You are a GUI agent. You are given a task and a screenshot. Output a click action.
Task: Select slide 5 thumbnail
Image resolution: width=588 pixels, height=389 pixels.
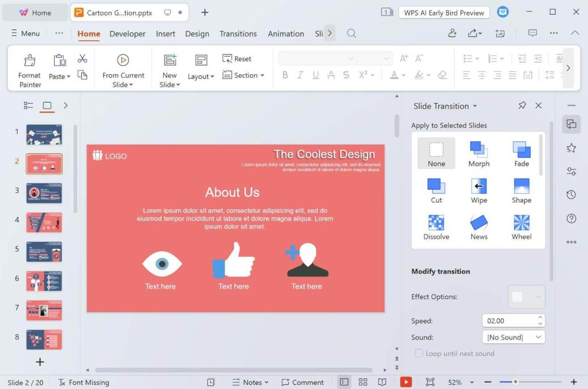pyautogui.click(x=44, y=252)
